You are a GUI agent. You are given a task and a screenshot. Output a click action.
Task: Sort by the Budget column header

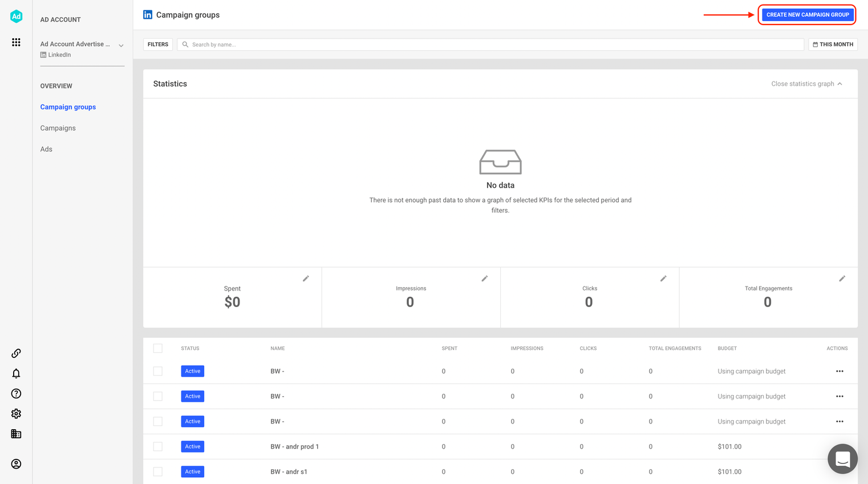coord(727,348)
